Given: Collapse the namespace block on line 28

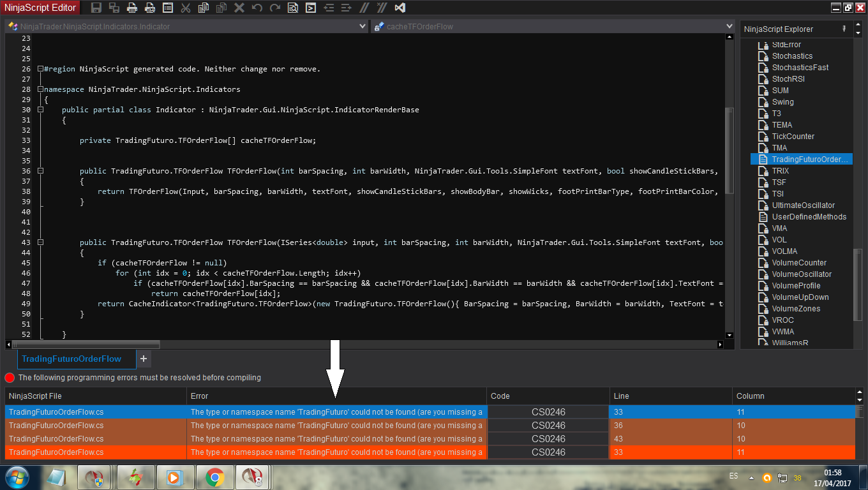Looking at the screenshot, I should point(40,89).
